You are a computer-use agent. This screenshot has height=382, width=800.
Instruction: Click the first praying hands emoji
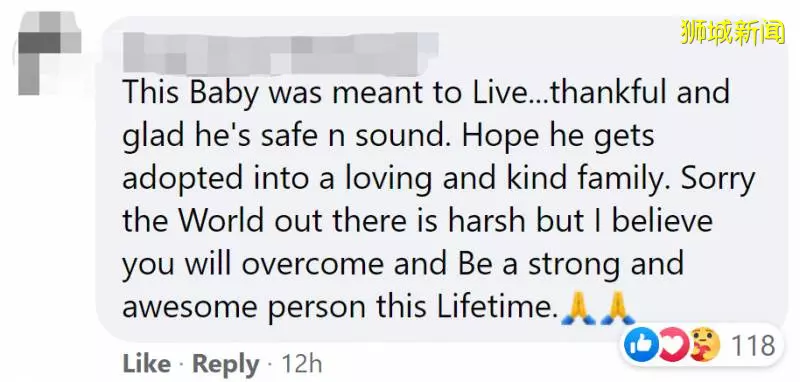[579, 309]
